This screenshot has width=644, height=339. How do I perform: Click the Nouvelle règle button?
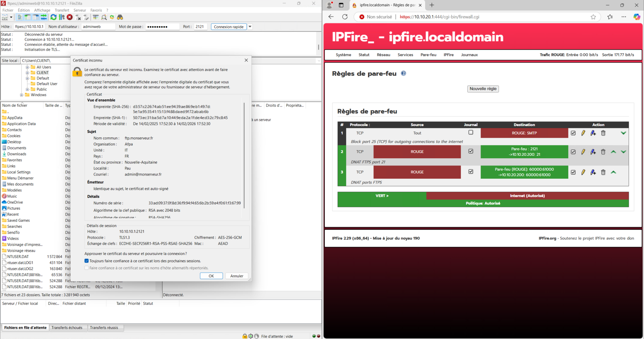483,89
